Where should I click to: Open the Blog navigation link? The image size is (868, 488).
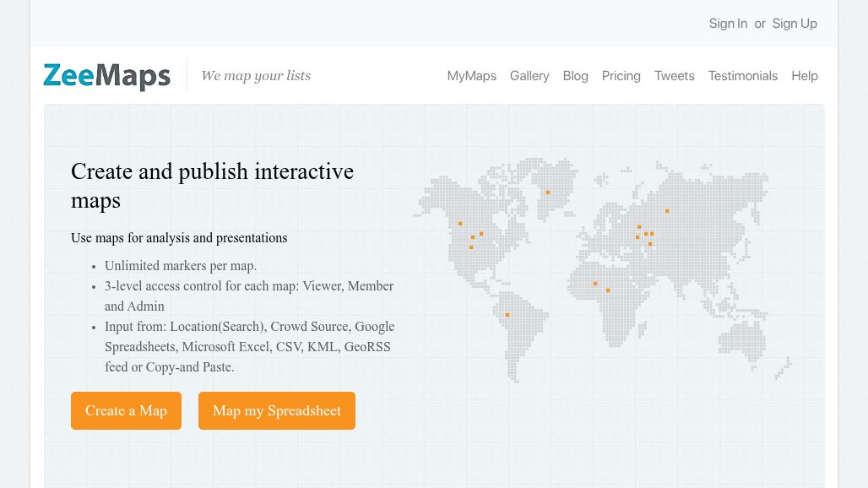[575, 76]
